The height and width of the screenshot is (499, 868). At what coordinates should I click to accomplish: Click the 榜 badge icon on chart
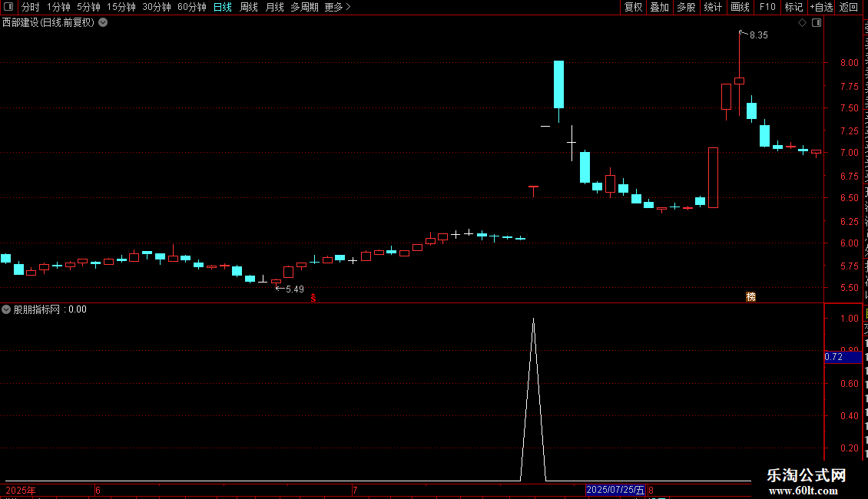pyautogui.click(x=750, y=297)
